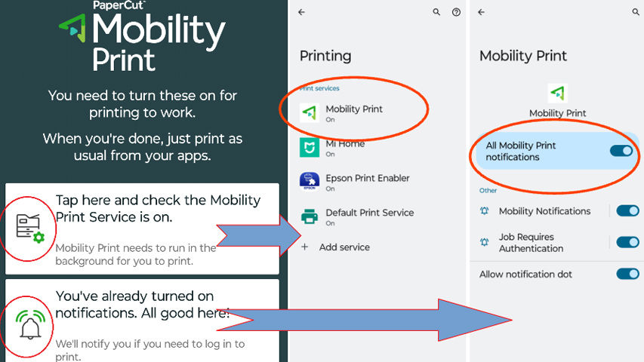Go back from the Printing screen
This screenshot has height=362, width=644.
point(301,12)
